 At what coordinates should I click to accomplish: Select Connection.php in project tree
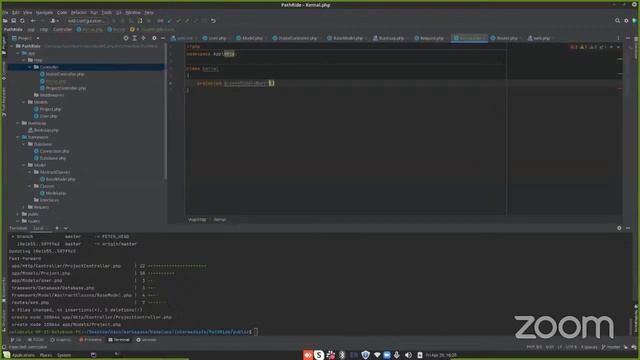click(x=54, y=151)
